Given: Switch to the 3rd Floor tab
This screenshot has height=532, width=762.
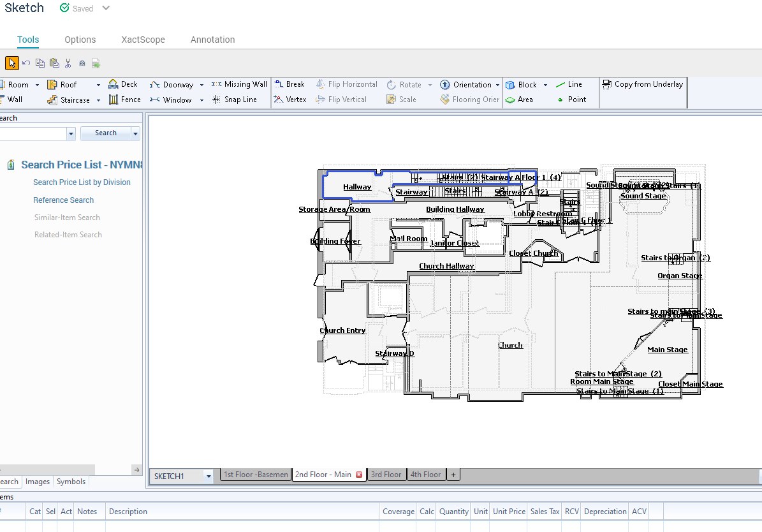Looking at the screenshot, I should pos(386,475).
